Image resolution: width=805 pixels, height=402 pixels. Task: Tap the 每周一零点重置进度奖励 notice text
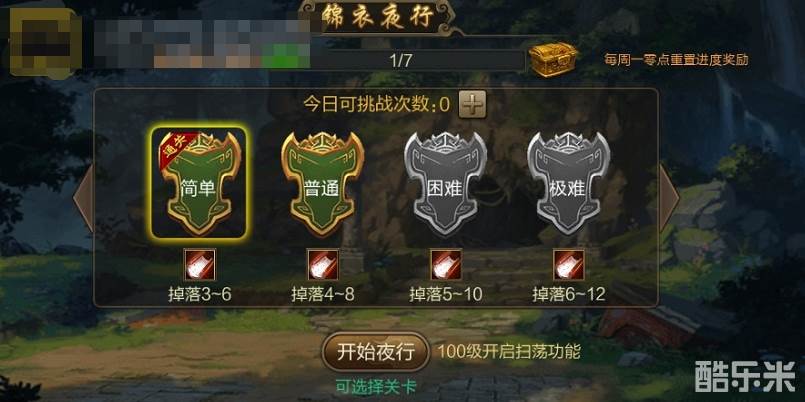676,60
